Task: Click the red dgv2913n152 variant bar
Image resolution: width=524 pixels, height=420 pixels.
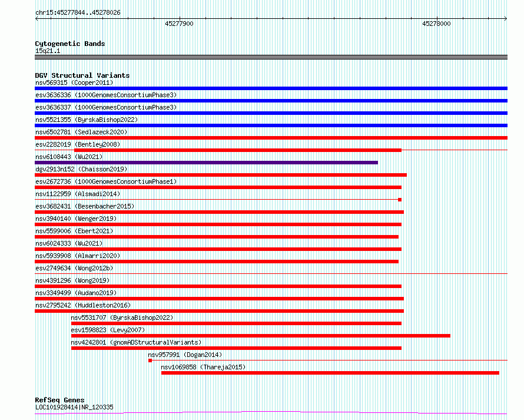Action: click(x=221, y=175)
